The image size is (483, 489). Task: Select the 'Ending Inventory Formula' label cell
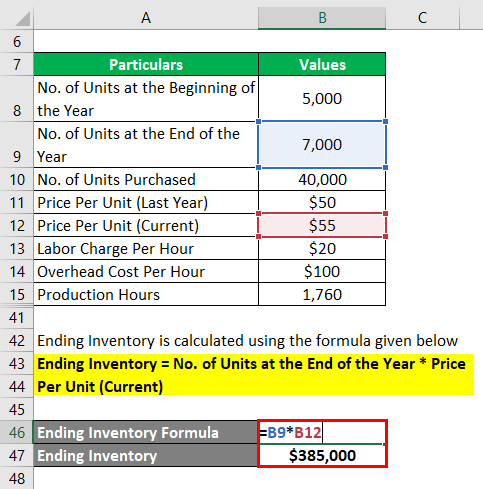click(x=145, y=433)
